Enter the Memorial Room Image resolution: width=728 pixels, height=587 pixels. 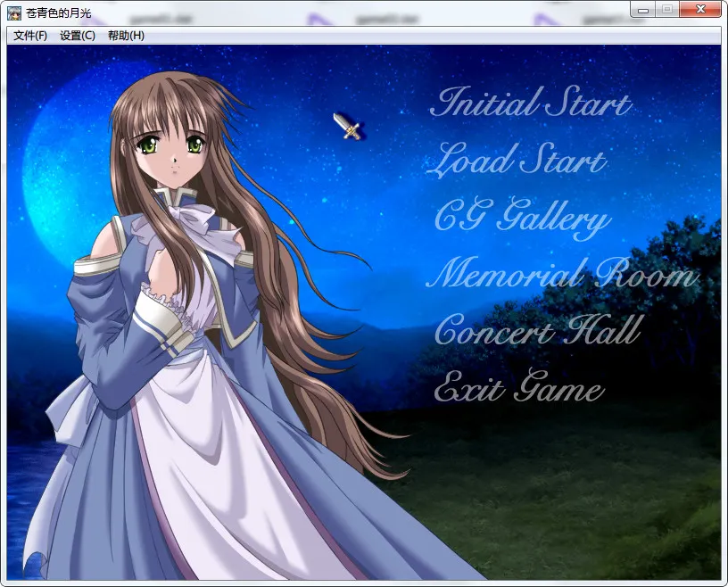(562, 274)
